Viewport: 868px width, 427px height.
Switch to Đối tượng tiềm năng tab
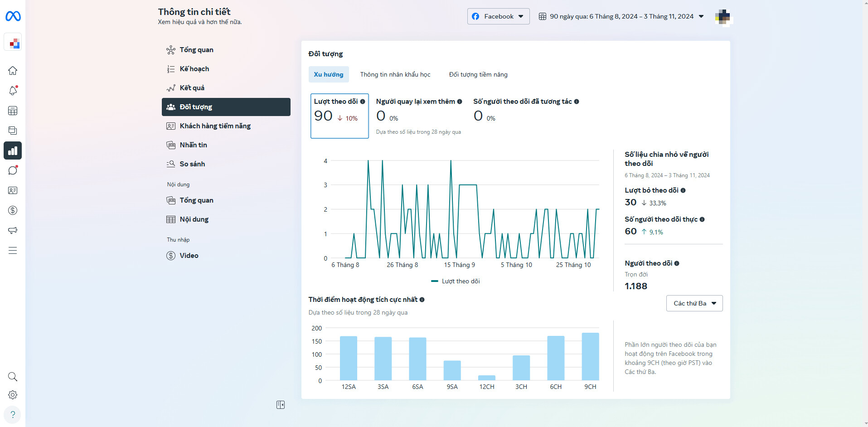478,74
